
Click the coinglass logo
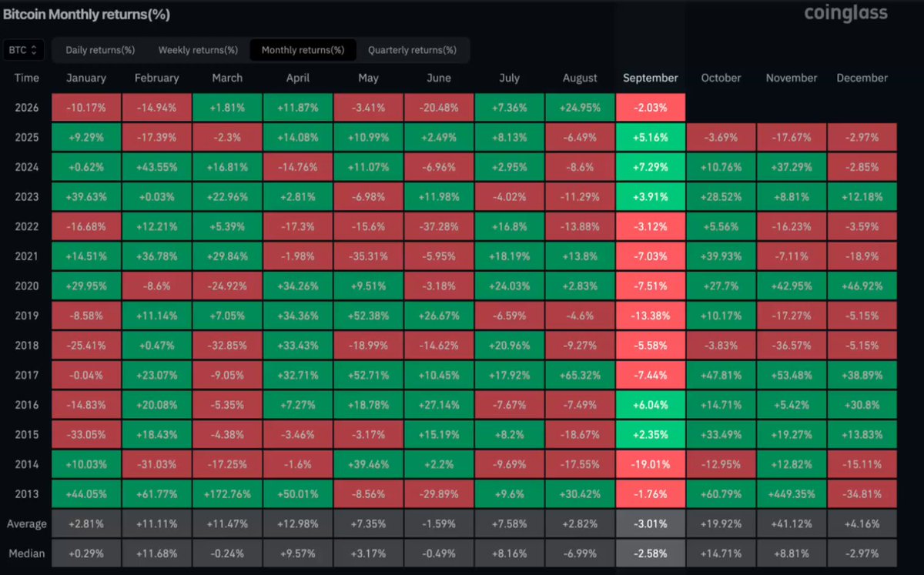click(x=845, y=13)
